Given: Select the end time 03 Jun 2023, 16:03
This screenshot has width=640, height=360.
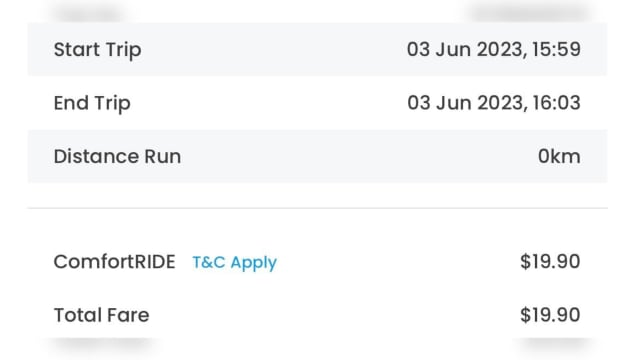Looking at the screenshot, I should coord(494,103).
